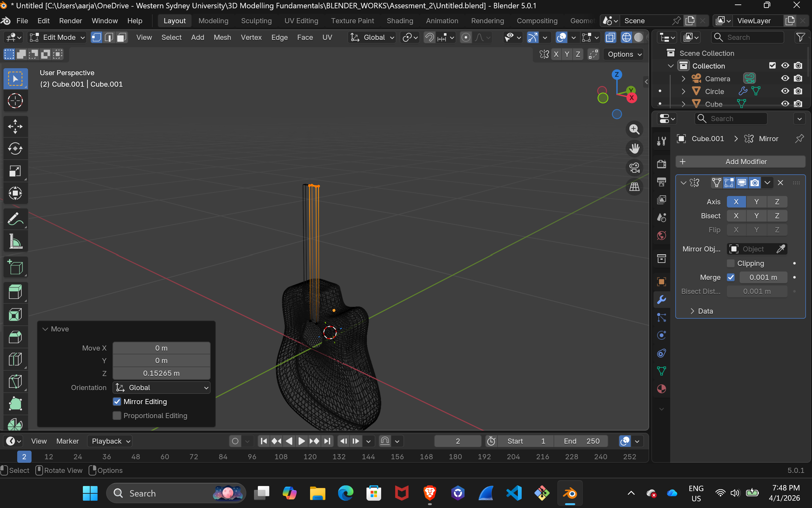Screen dimensions: 812x508
Task: Open the Object Data properties tab
Action: pyautogui.click(x=662, y=371)
